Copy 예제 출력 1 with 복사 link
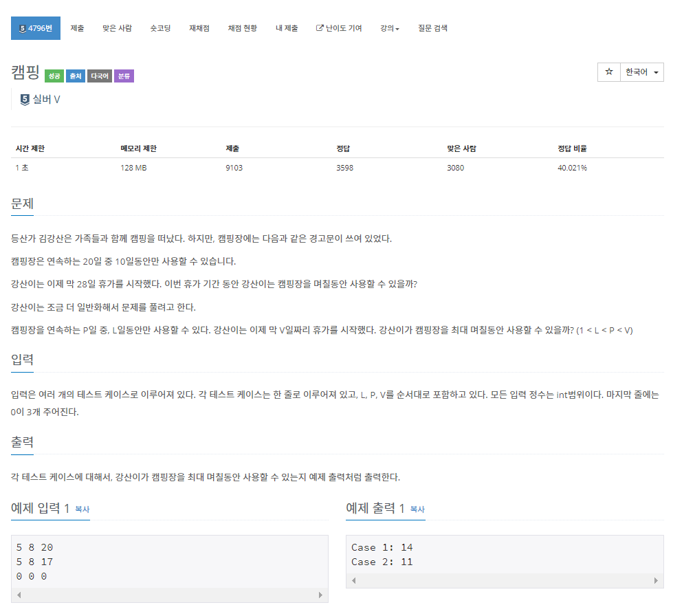Viewport: 684px width, 616px height. (417, 509)
